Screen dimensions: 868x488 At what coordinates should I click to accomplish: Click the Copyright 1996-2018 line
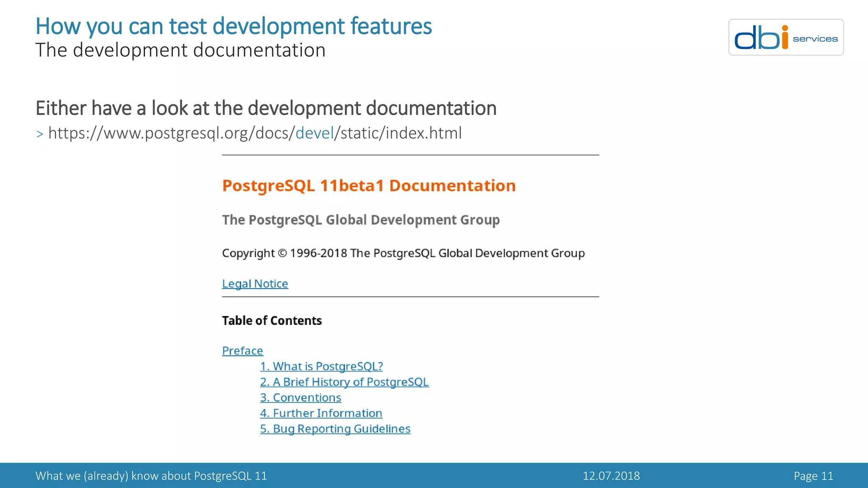tap(403, 253)
